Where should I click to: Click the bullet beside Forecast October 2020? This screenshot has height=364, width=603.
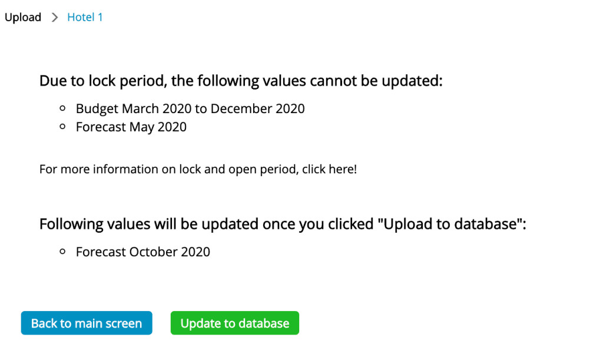pyautogui.click(x=62, y=252)
